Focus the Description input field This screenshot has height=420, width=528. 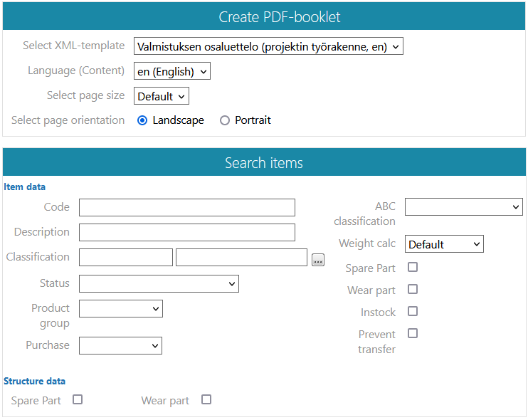[187, 233]
